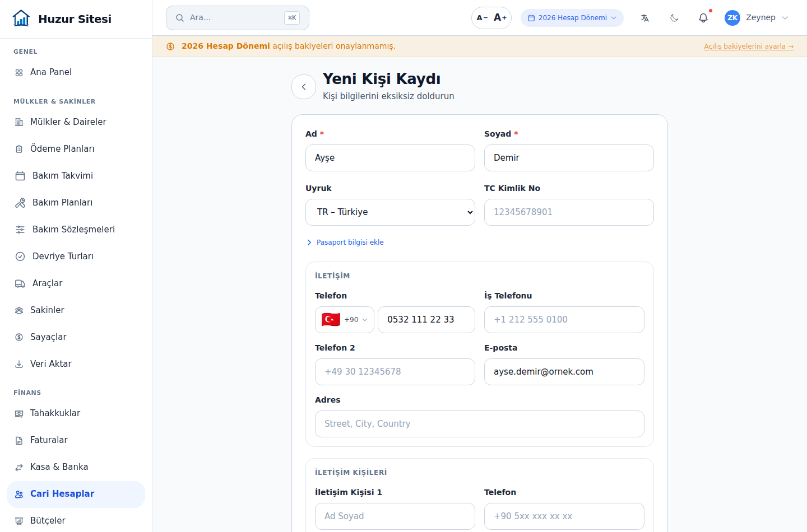The image size is (807, 532).
Task: Click the Sakinler people icon
Action: click(19, 310)
